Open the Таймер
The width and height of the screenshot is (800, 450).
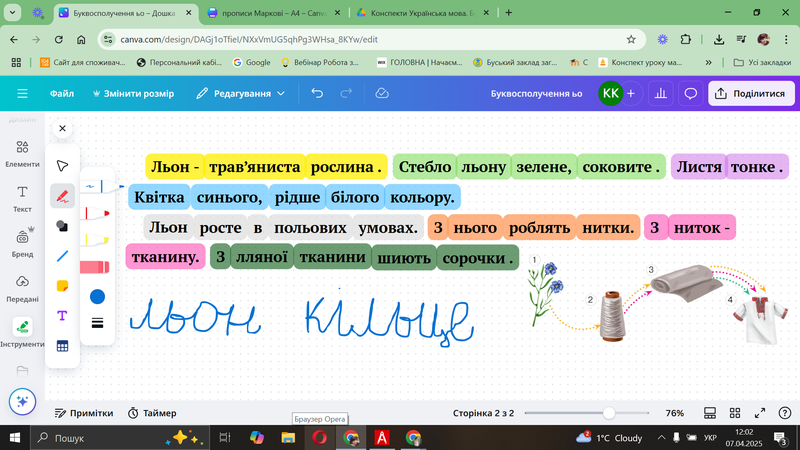(x=152, y=413)
